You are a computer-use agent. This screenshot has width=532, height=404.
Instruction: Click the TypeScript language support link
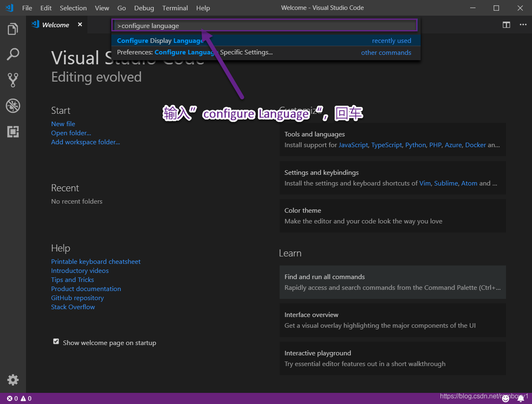click(386, 145)
